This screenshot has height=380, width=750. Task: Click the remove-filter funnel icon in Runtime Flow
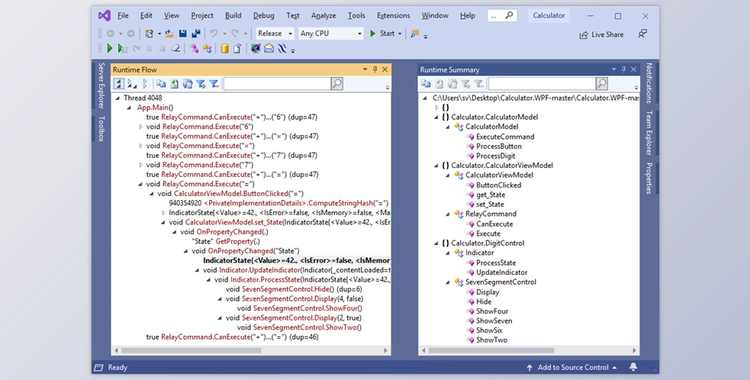[x=214, y=84]
